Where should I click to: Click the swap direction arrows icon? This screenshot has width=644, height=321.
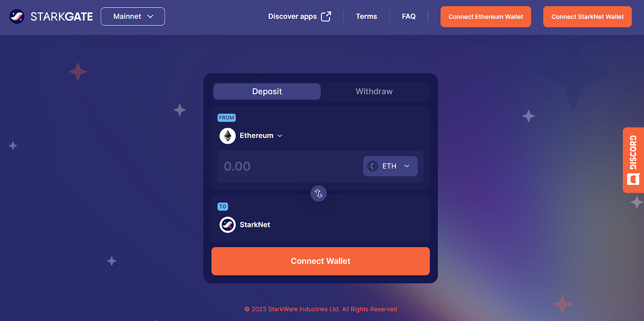click(318, 193)
